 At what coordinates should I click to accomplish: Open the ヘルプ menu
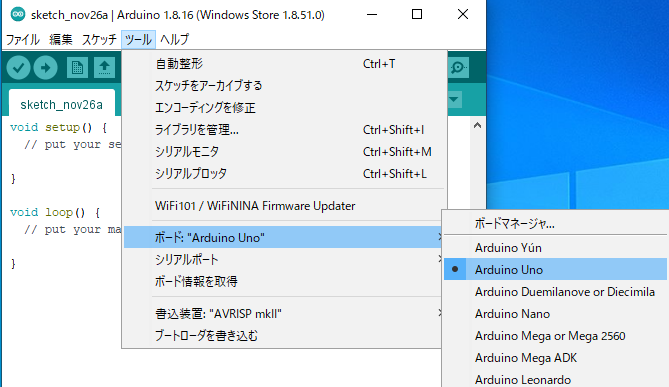tap(175, 40)
